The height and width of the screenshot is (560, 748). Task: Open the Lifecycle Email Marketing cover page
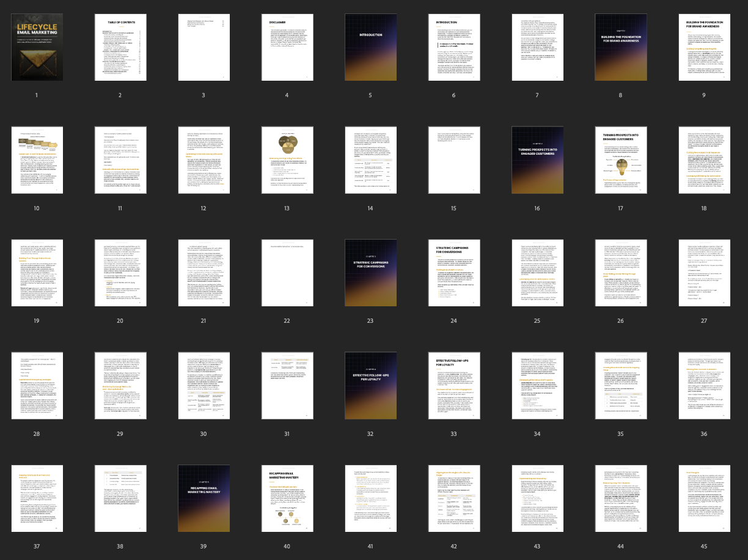point(37,47)
